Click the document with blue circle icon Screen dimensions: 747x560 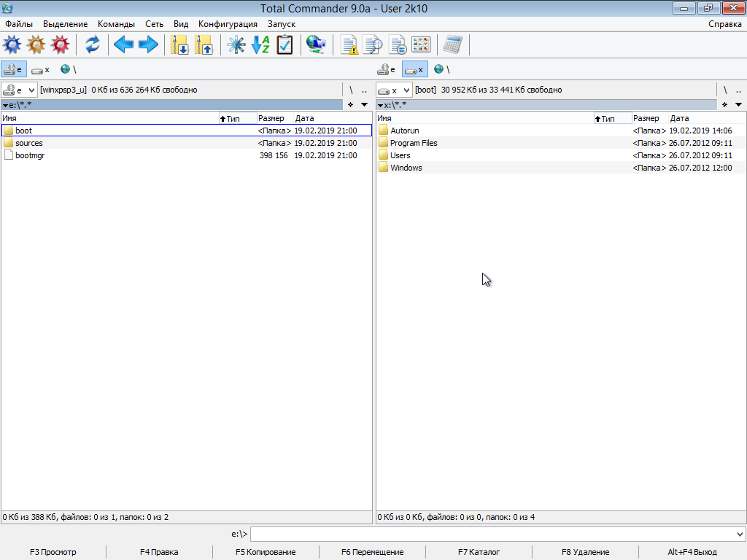point(398,44)
